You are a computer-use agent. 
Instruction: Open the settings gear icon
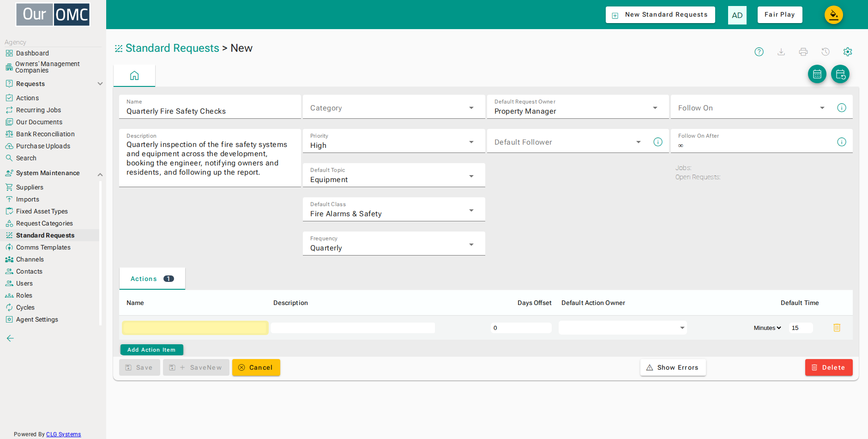coord(848,52)
